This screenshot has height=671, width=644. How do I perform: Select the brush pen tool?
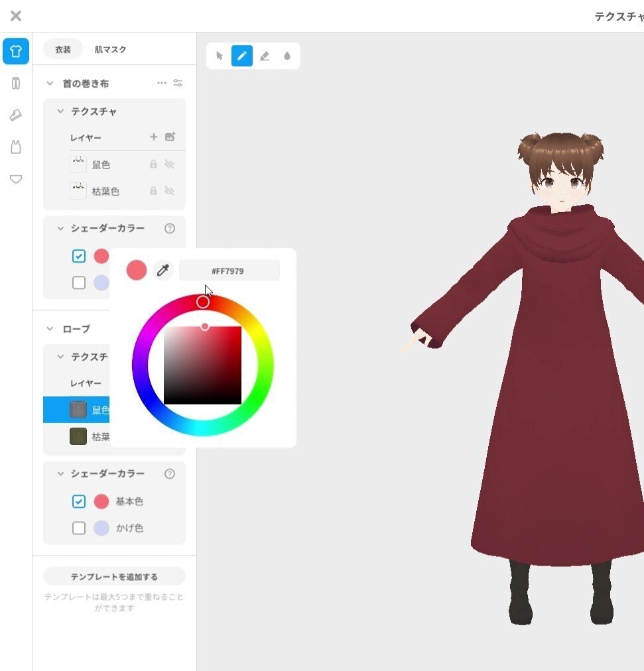click(242, 56)
